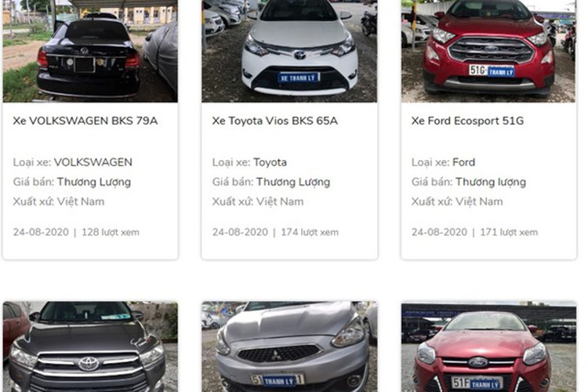Click the 128 lượt xem view count

pos(111,232)
